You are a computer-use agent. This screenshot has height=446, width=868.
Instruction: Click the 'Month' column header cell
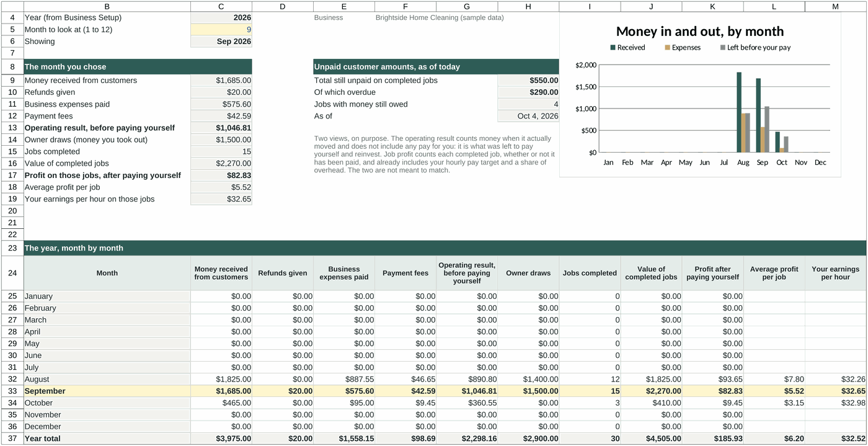[x=107, y=273]
